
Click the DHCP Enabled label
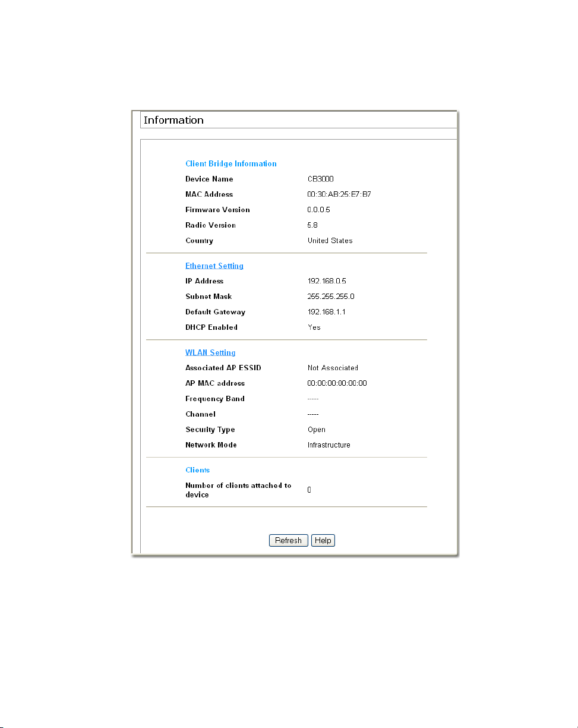[x=211, y=327]
